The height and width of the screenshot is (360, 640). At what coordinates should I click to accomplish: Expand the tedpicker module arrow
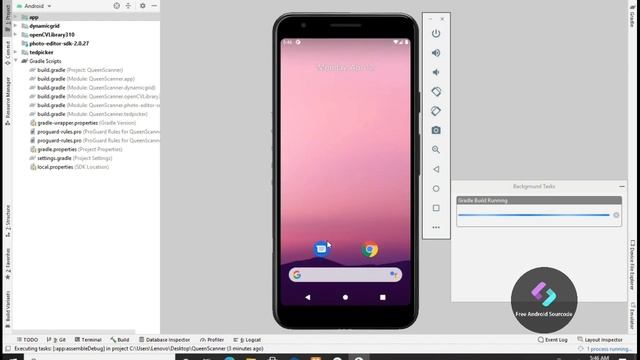[x=16, y=52]
